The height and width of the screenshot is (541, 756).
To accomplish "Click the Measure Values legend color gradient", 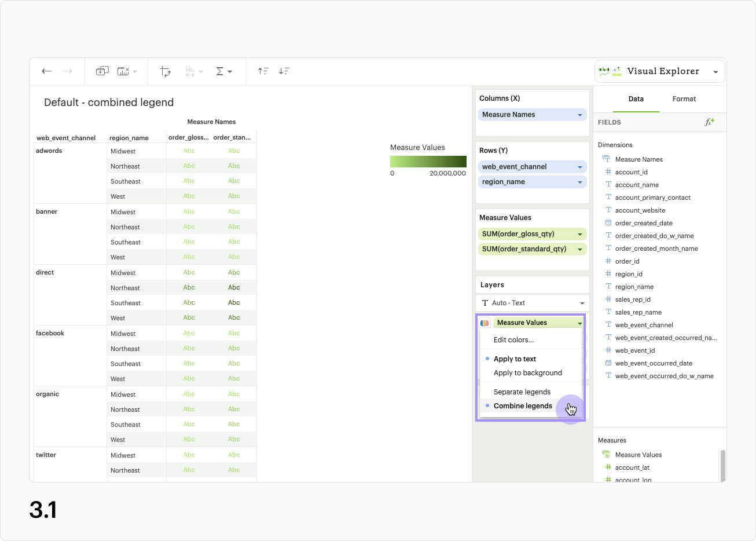I will (428, 162).
